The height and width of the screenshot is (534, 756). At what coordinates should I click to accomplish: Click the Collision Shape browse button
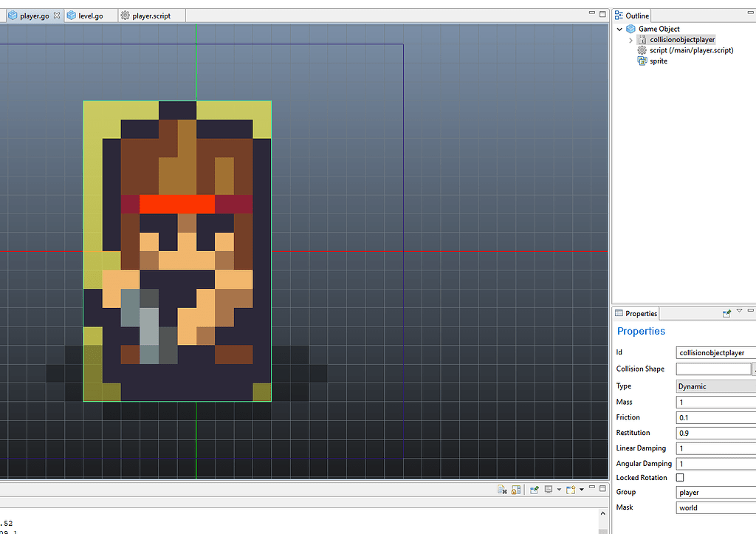point(753,369)
